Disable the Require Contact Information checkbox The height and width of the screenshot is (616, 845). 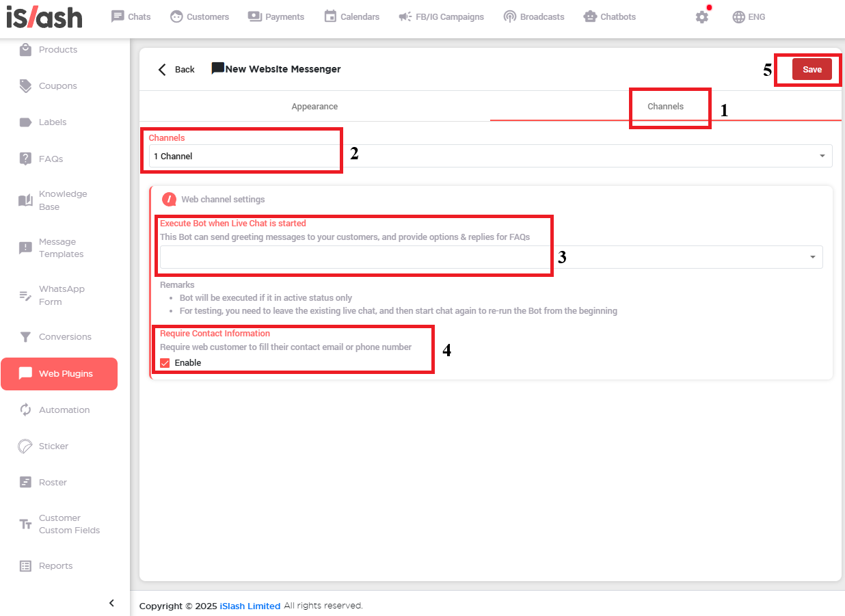(165, 363)
